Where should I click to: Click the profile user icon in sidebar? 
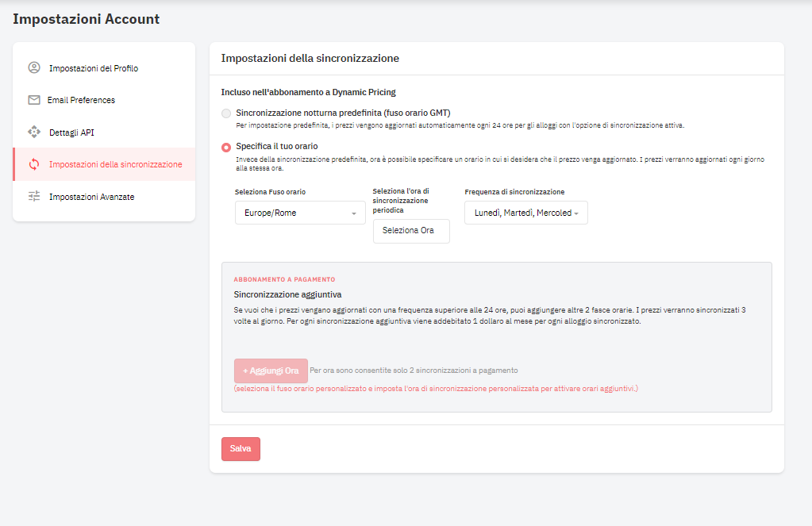34,67
